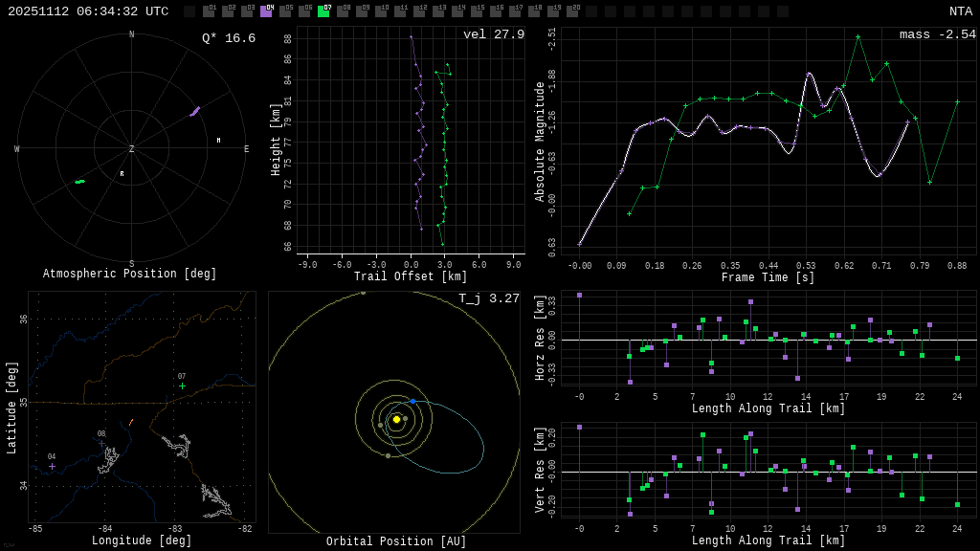
Task: Click the green meteor streak on sky plot
Action: pyautogui.click(x=80, y=181)
